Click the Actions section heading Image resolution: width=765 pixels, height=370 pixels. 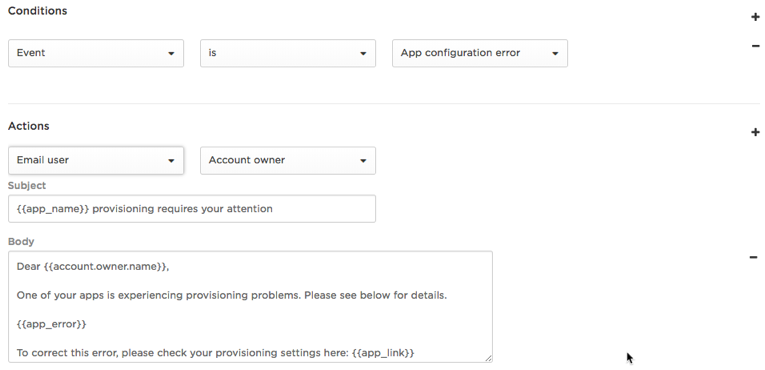[28, 126]
